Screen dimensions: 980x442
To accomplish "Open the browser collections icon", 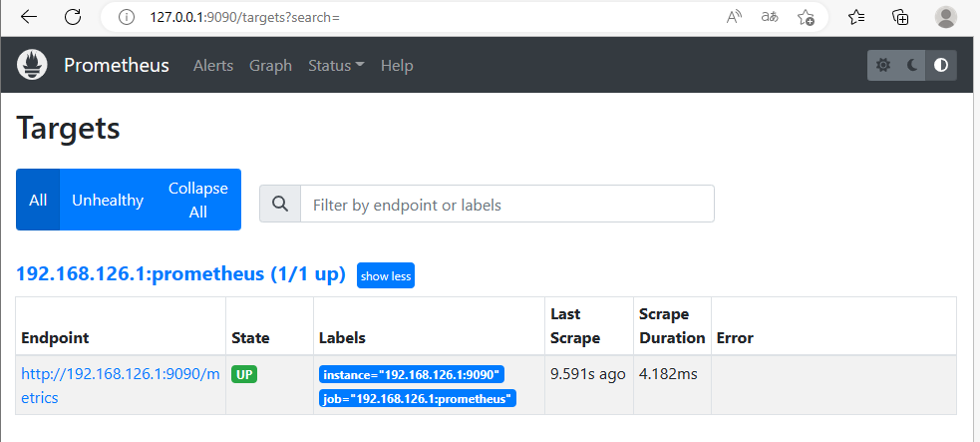I will [900, 17].
